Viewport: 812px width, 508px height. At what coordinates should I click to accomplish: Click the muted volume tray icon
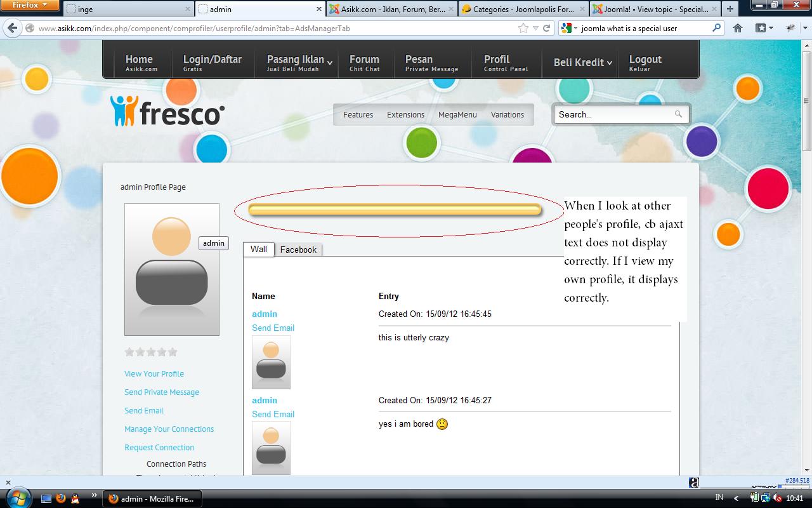pyautogui.click(x=777, y=498)
